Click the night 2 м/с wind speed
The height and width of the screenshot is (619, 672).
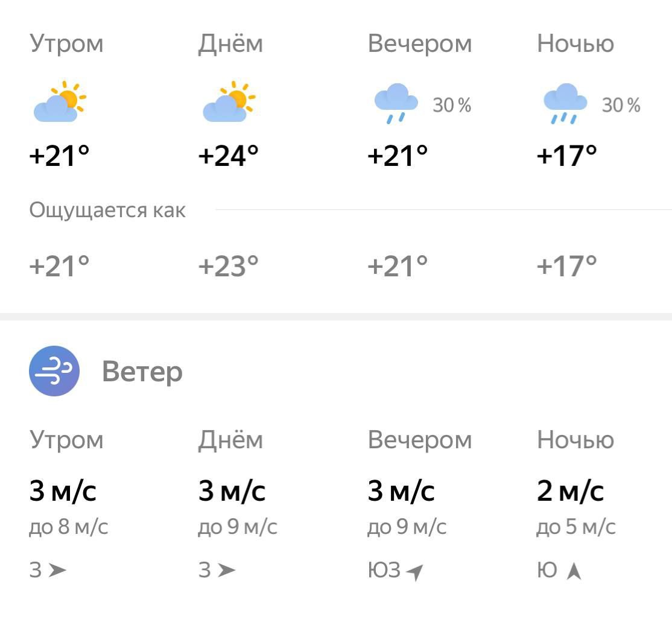pyautogui.click(x=570, y=491)
